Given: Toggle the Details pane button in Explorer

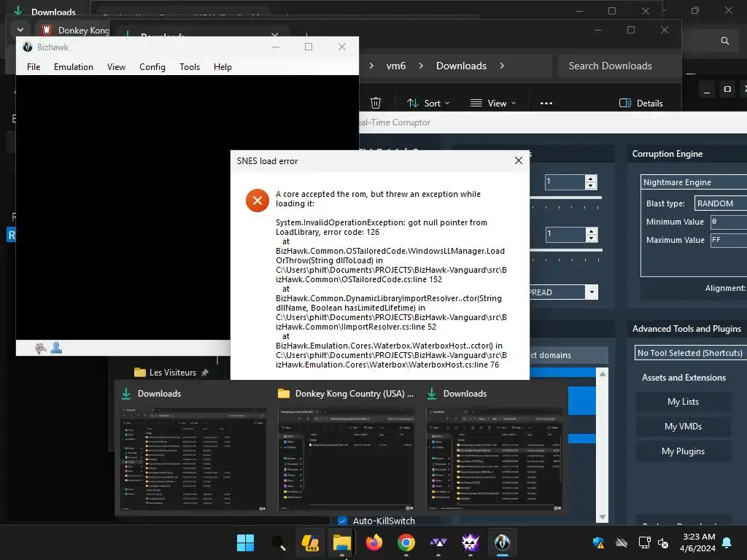Looking at the screenshot, I should 640,104.
